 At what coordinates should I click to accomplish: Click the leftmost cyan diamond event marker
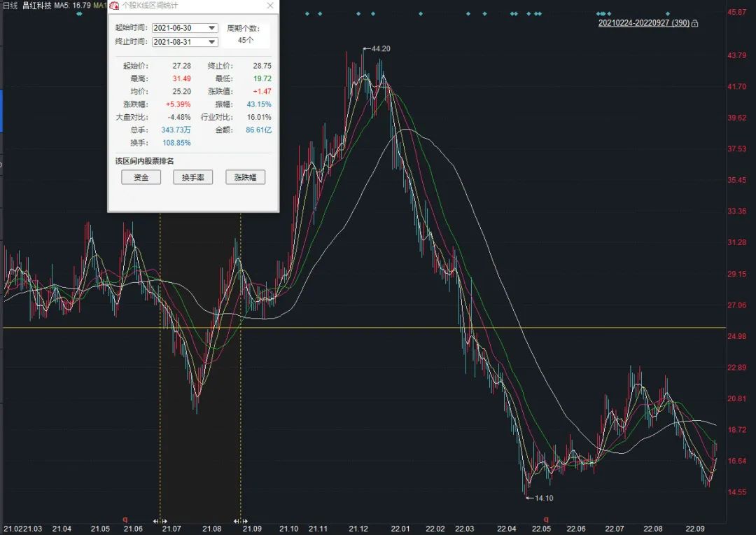pyautogui.click(x=78, y=13)
